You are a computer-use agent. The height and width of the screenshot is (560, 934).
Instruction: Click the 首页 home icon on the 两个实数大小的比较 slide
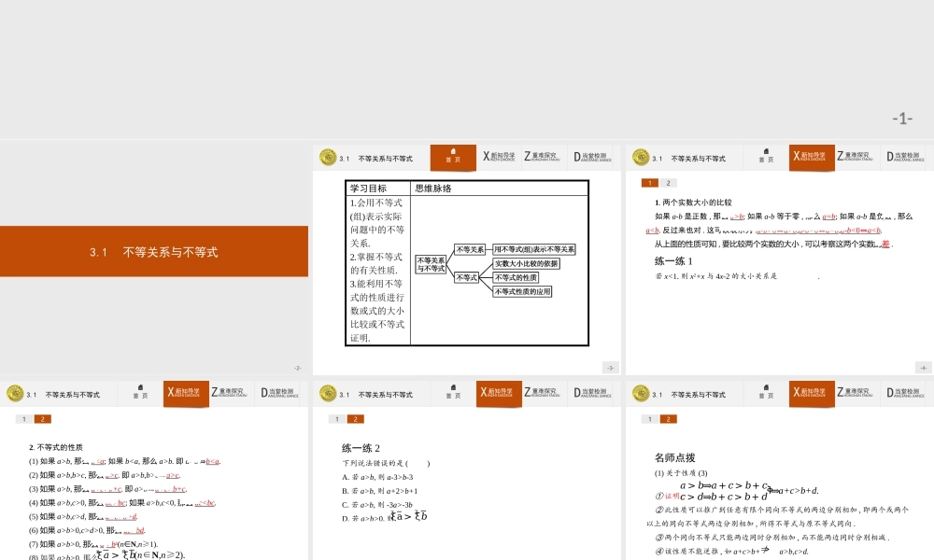tap(765, 156)
